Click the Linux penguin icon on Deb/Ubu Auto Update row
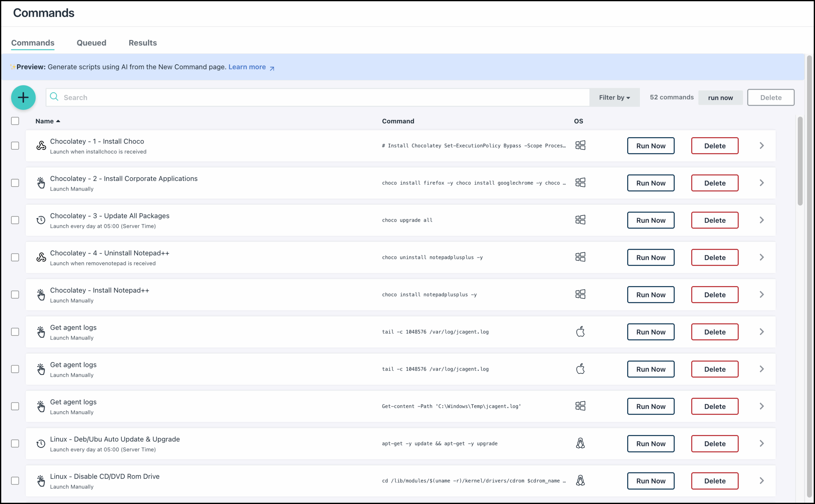Viewport: 815px width, 504px height. coord(580,443)
